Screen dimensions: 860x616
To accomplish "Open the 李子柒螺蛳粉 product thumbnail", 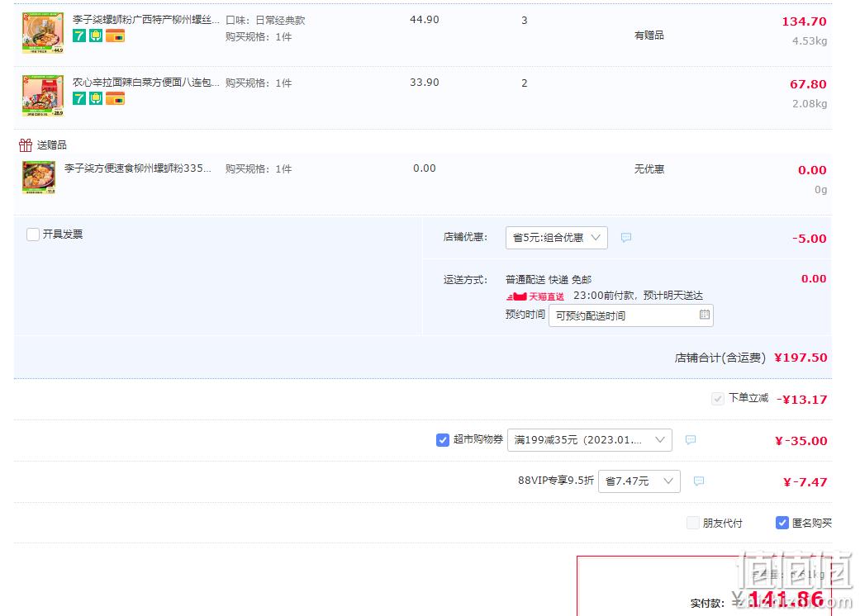I will [x=43, y=33].
